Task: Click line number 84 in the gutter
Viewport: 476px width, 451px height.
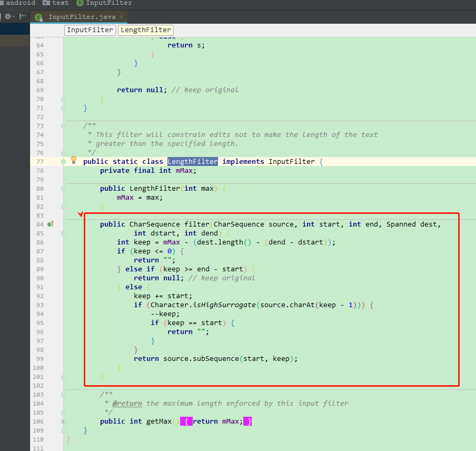Action: coord(40,224)
